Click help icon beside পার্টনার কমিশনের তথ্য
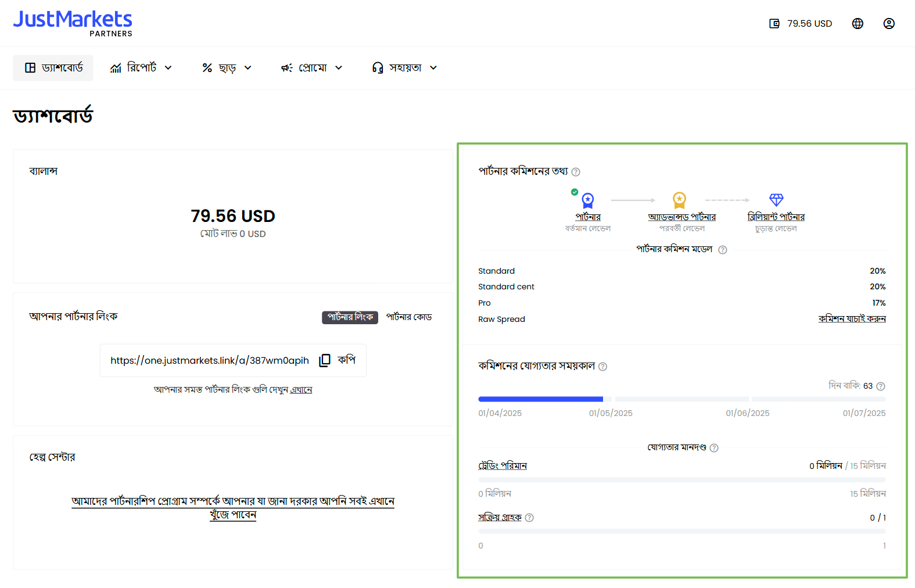 pyautogui.click(x=576, y=172)
